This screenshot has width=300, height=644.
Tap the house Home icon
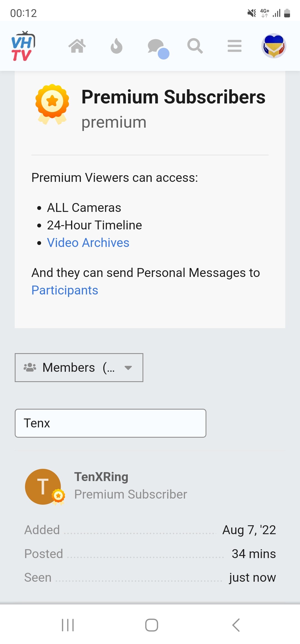point(77,46)
